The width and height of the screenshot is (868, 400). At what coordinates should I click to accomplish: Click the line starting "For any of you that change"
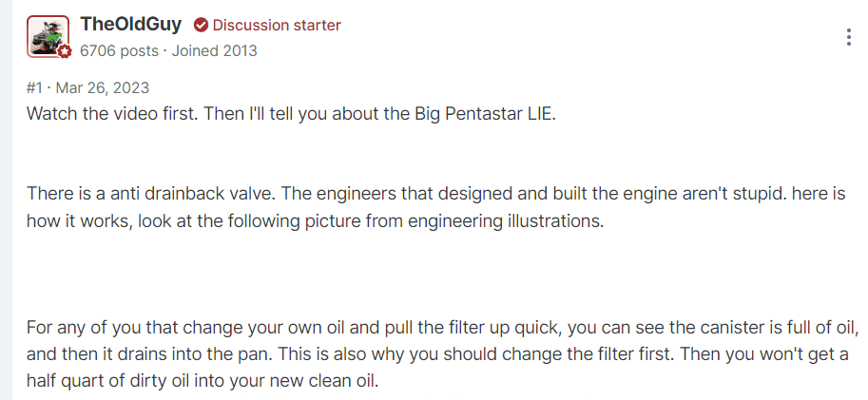(x=443, y=328)
